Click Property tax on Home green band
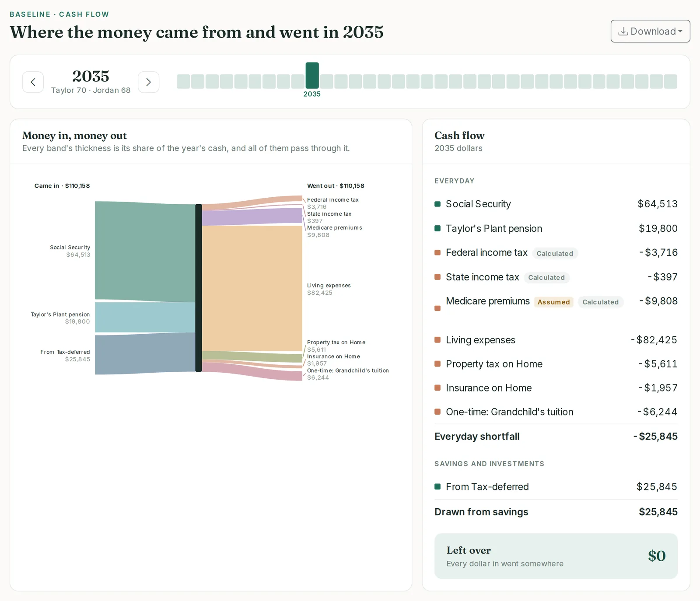The height and width of the screenshot is (601, 700). click(x=252, y=356)
